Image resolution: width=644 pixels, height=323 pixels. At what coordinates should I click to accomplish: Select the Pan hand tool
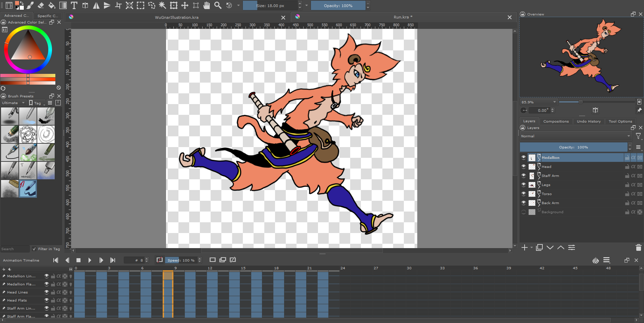(x=207, y=5)
